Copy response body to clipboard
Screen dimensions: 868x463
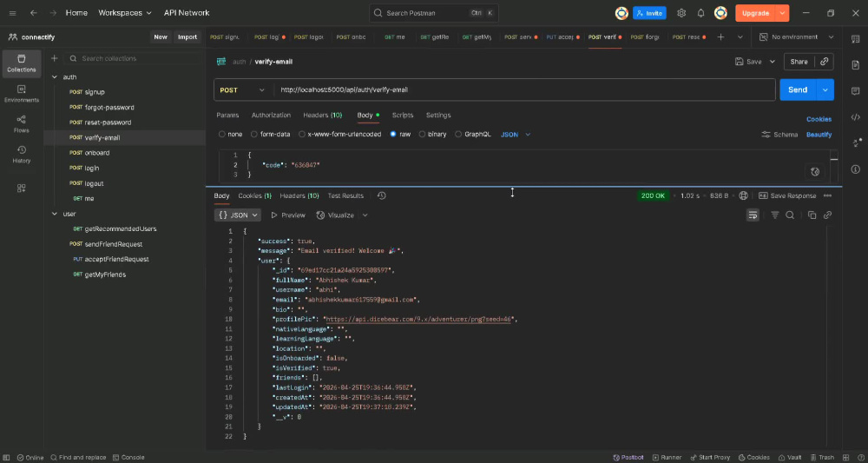pos(812,215)
